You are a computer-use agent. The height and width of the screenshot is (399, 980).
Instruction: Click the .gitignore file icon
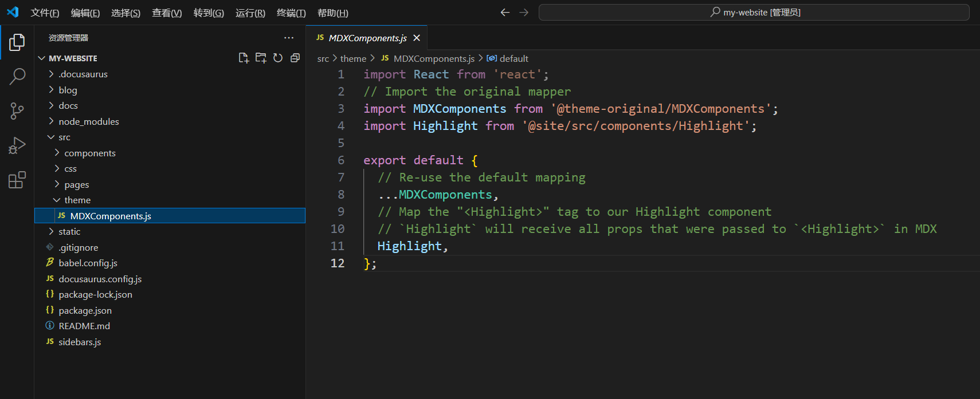[50, 247]
